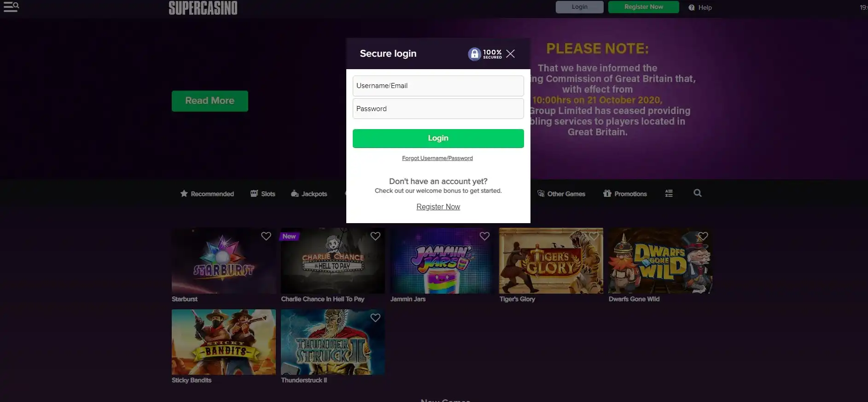
Task: Click the New badge on Charlie Chance
Action: 289,236
